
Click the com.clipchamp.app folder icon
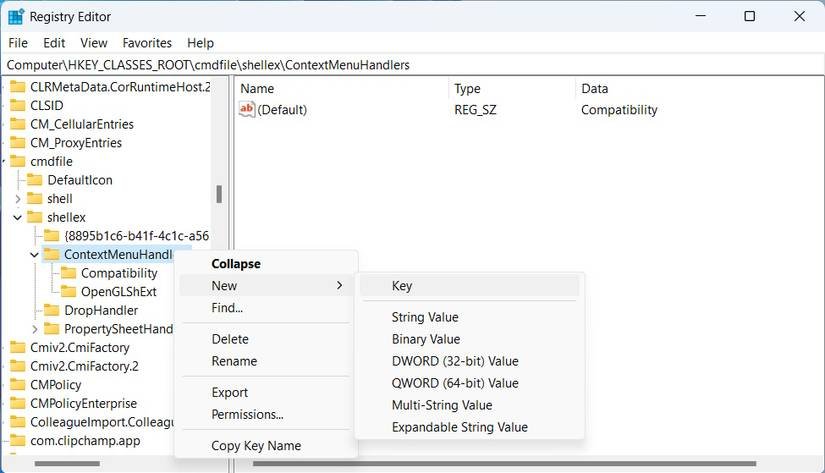pyautogui.click(x=17, y=440)
